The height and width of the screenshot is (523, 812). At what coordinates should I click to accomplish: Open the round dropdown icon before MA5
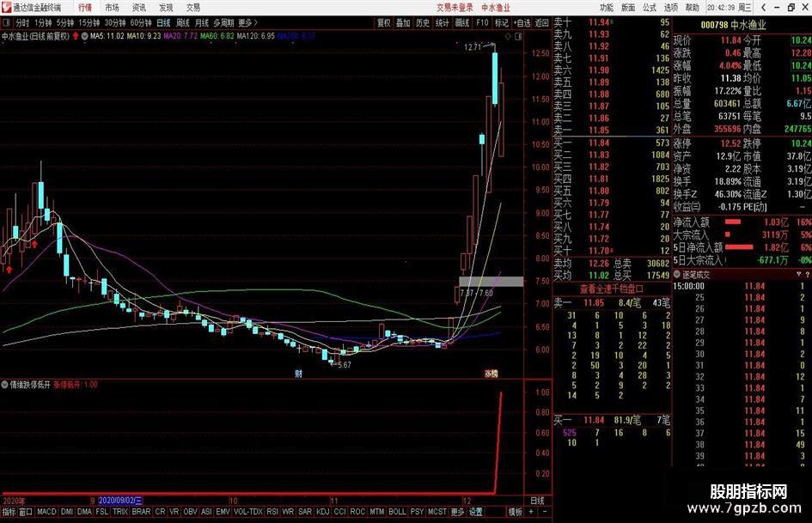pos(84,36)
